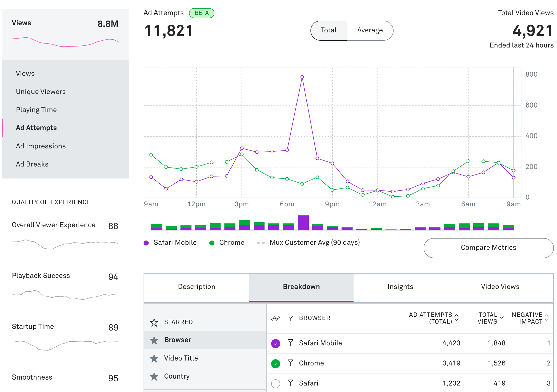Image resolution: width=557 pixels, height=392 pixels.
Task: Sort by Ad Attempts (Total) column arrows
Action: pyautogui.click(x=456, y=318)
